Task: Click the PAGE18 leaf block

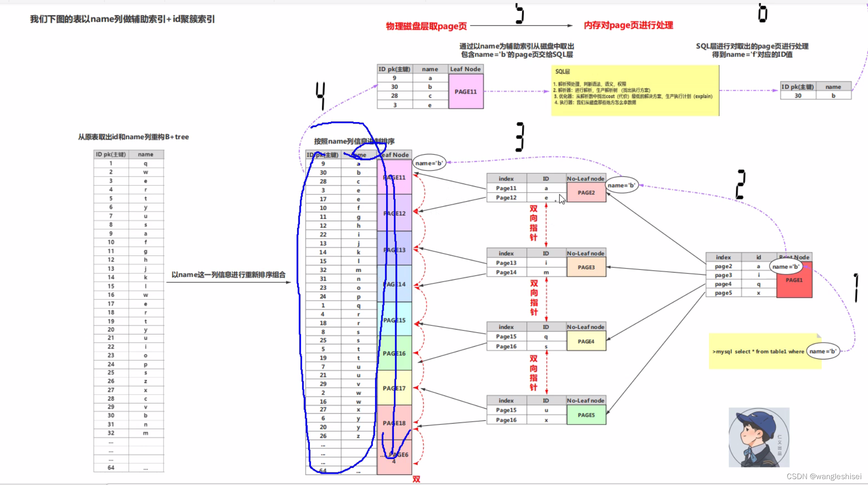Action: pos(394,423)
